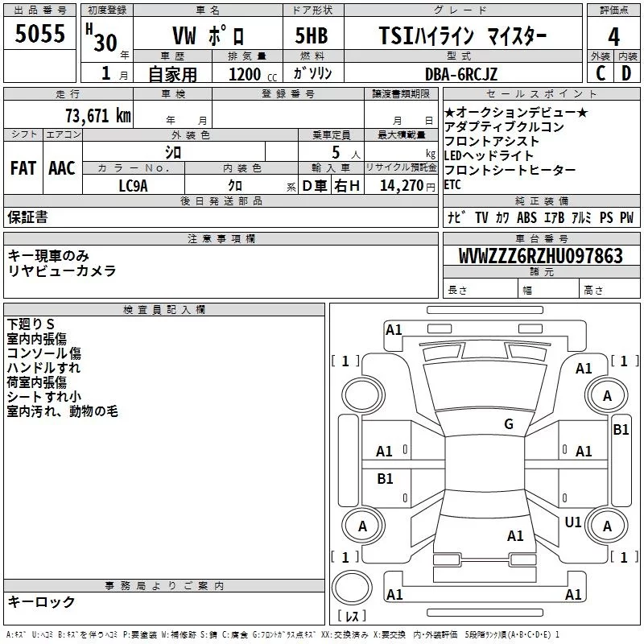644x644 pixels.
Task: Select the 注意事項欄 section header
Action: pyautogui.click(x=221, y=238)
